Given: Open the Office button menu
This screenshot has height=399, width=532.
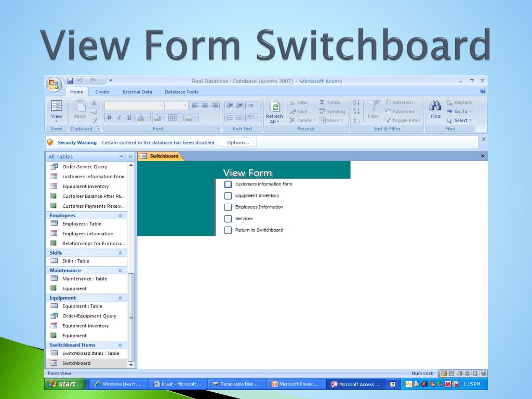Looking at the screenshot, I should pos(54,85).
